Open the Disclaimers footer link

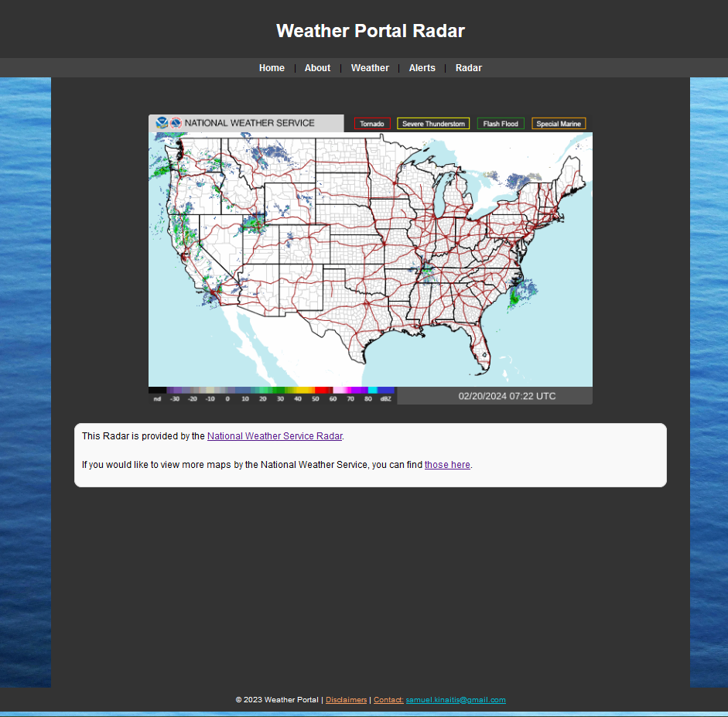346,700
